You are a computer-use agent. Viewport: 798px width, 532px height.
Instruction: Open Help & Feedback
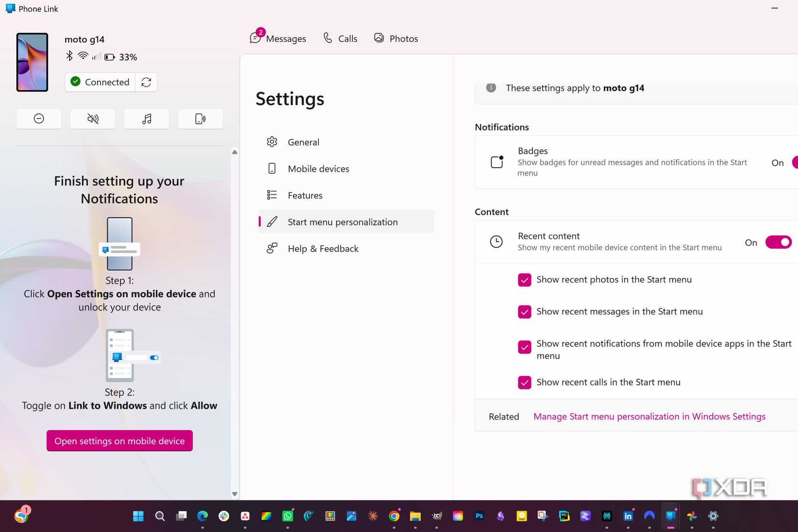click(346, 249)
